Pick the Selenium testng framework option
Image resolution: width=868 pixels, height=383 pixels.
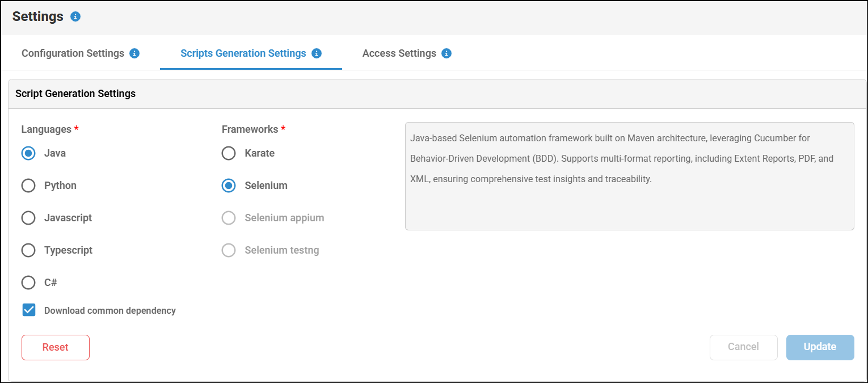click(229, 250)
